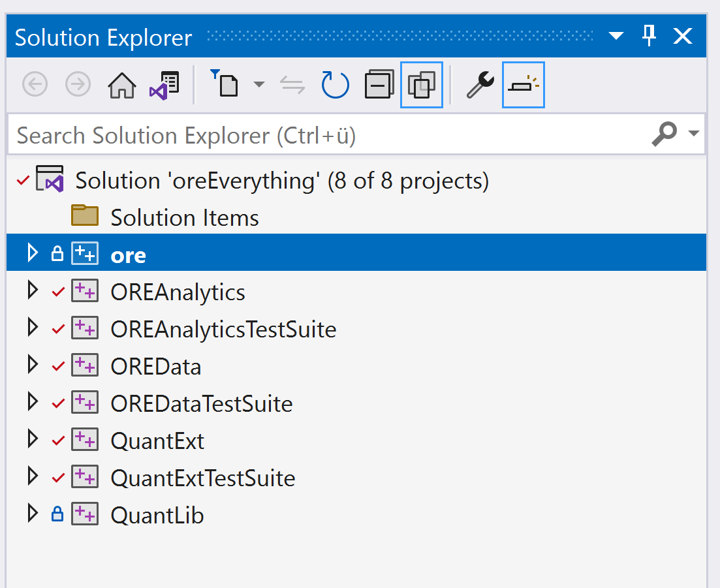Click the Search Solution Explorer field
Screen dimensions: 720x588
[x=261, y=134]
